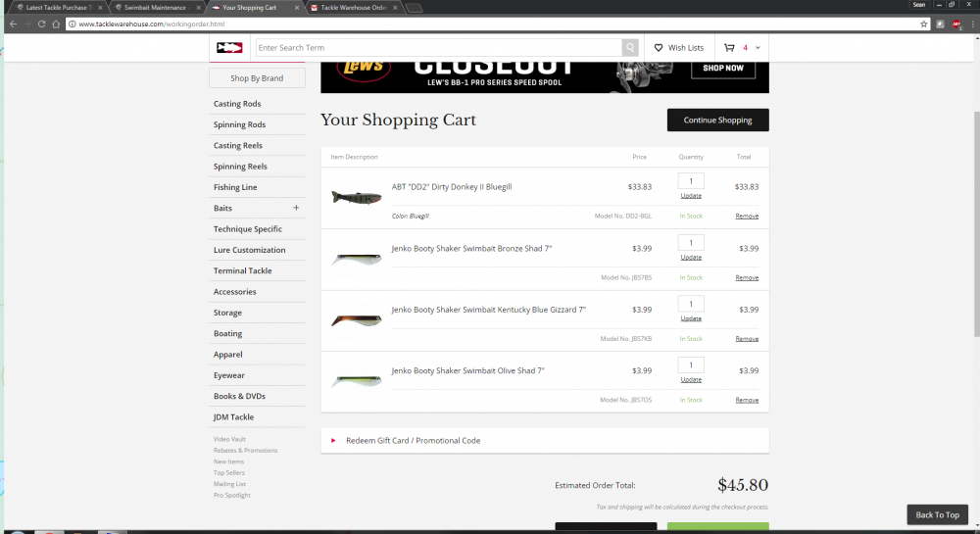
Task: Open the Pro Spotlight link
Action: (x=232, y=495)
